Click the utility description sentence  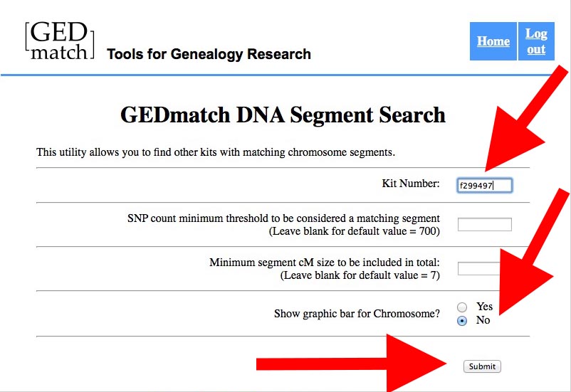(x=215, y=152)
